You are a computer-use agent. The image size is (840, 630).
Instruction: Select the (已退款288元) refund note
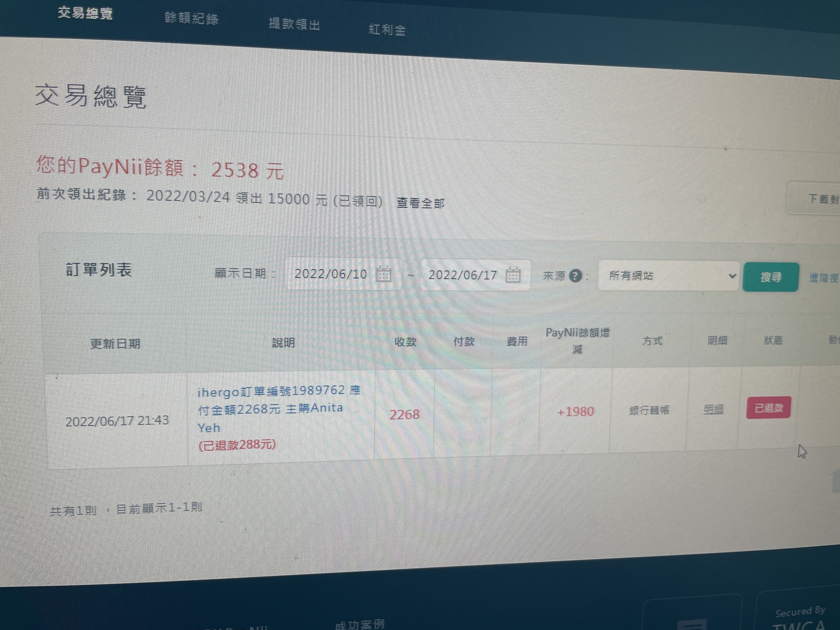coord(237,445)
